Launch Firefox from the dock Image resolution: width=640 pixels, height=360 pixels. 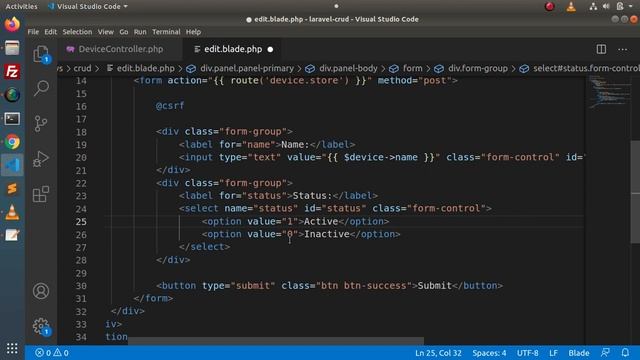click(x=12, y=24)
